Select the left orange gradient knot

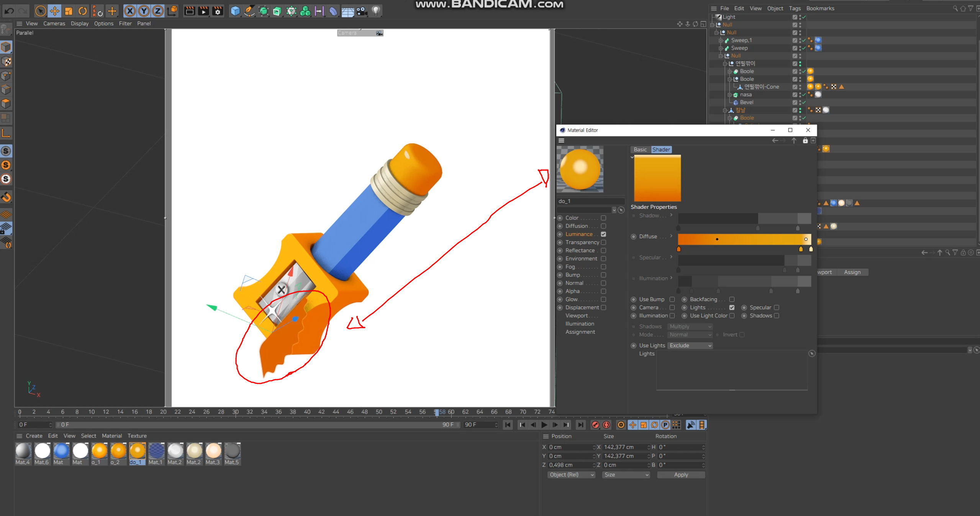pos(678,249)
